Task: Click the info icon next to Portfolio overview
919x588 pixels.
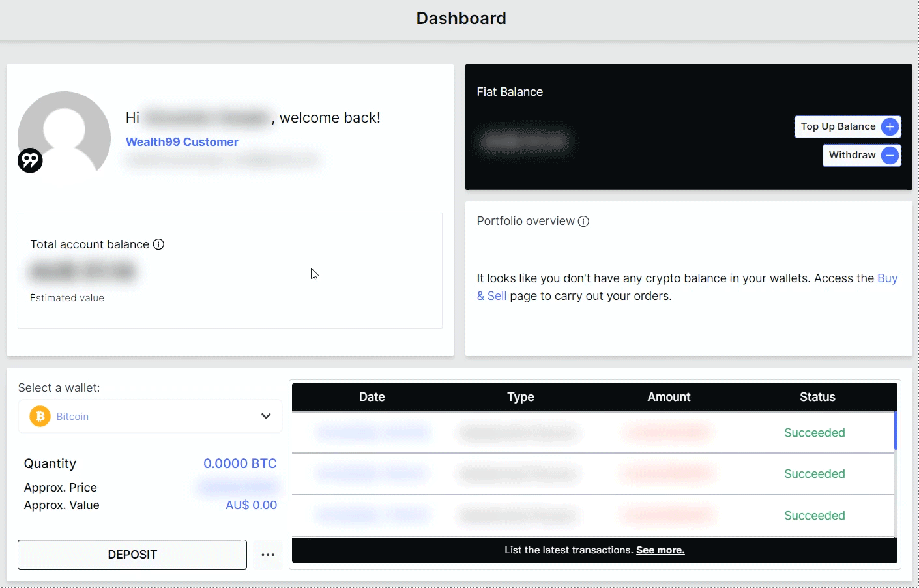Action: 584,222
